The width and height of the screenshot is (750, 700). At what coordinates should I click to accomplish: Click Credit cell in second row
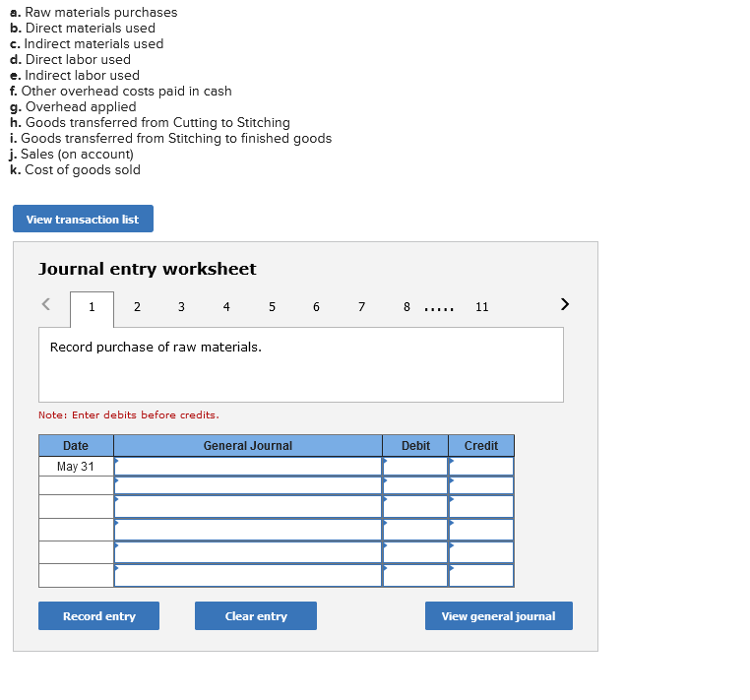(x=481, y=485)
